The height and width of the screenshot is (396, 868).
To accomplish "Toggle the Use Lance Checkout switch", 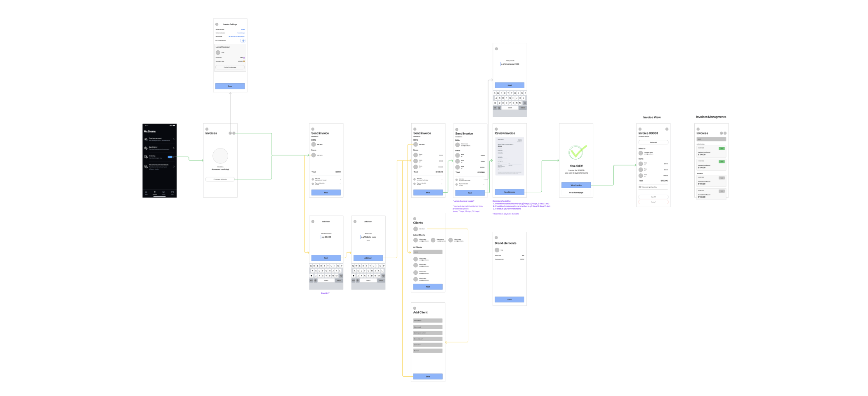I will tap(243, 40).
